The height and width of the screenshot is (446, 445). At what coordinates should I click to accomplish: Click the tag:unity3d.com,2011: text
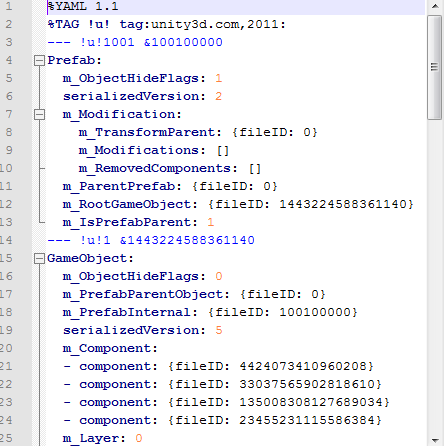point(202,24)
